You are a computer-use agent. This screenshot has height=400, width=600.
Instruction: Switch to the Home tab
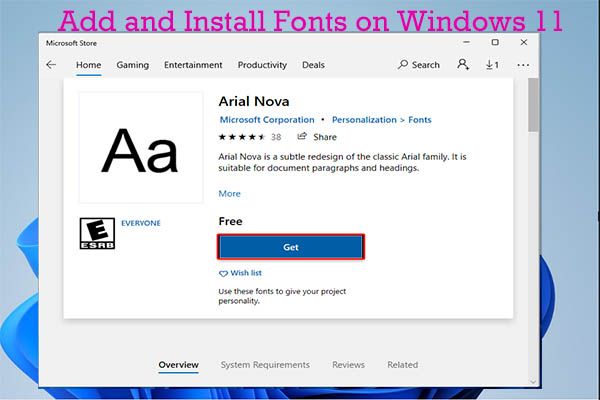coord(88,65)
